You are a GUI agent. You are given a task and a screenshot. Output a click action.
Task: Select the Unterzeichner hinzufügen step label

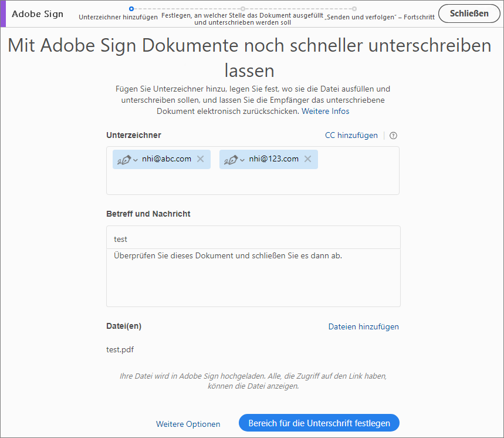(x=118, y=18)
